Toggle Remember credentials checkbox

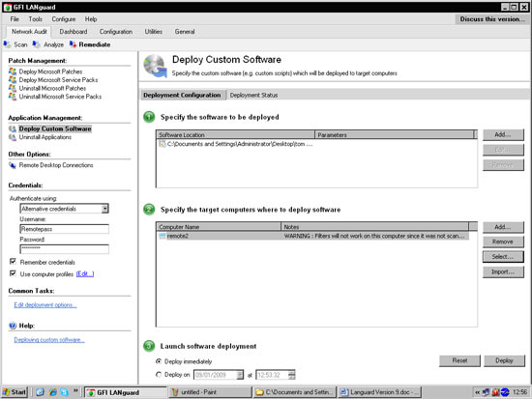13,262
